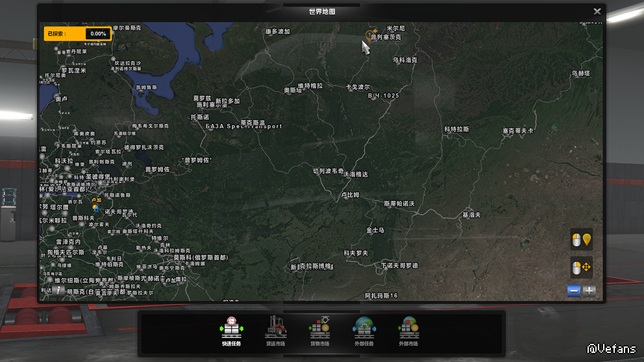Click the city label 新拉多加
The height and width of the screenshot is (362, 644).
point(227,101)
